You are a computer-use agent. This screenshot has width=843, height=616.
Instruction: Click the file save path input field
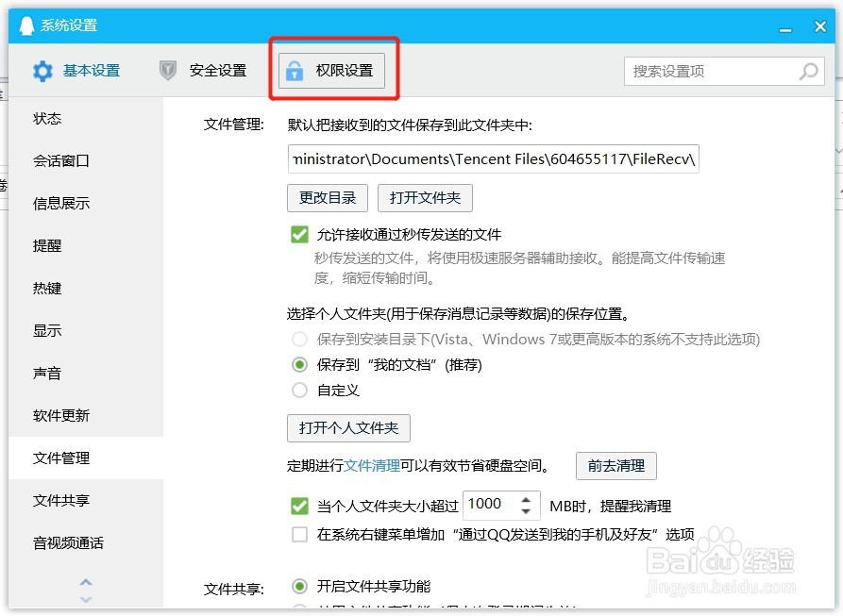point(492,158)
